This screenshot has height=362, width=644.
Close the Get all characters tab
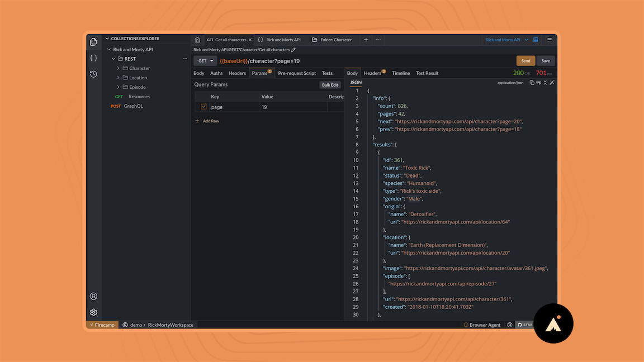[x=250, y=40]
